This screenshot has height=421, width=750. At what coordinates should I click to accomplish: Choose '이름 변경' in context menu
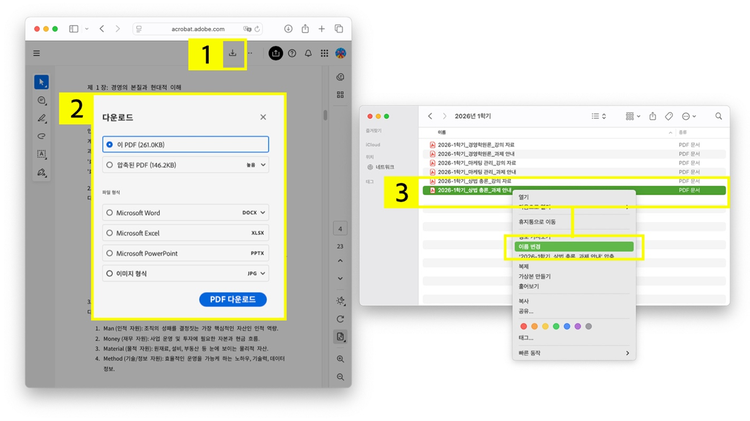coord(574,246)
